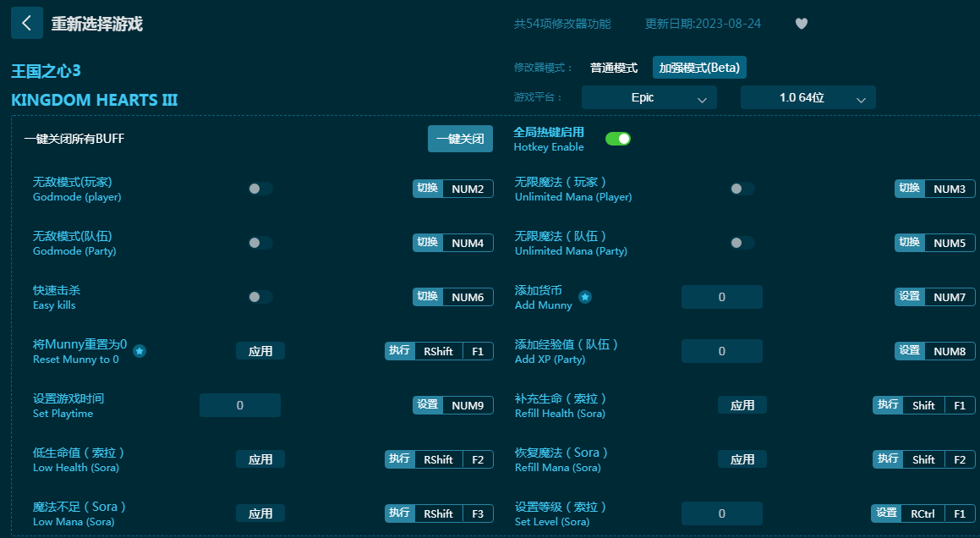
Task: Enable Godmode (Party) toggle
Action: pos(260,243)
